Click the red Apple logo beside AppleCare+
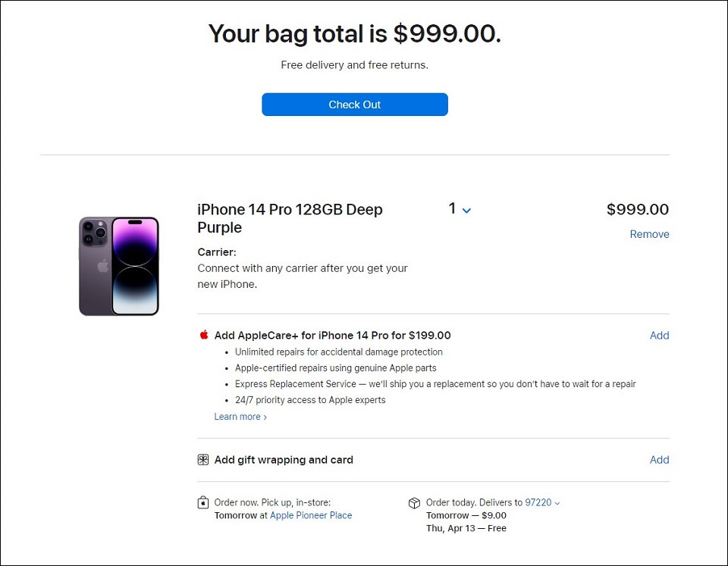 pyautogui.click(x=204, y=335)
